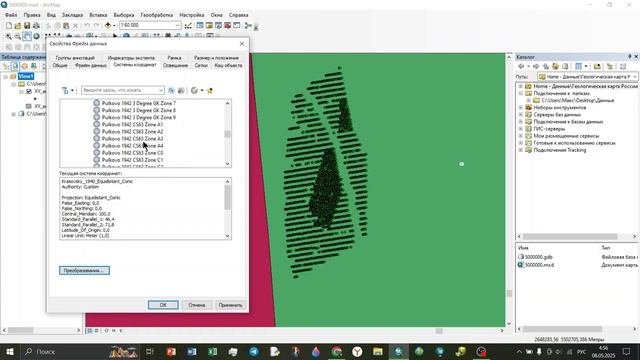Collapse Подключения к папкам in Catalog
Screen dimensions: 640x360
[x=520, y=93]
